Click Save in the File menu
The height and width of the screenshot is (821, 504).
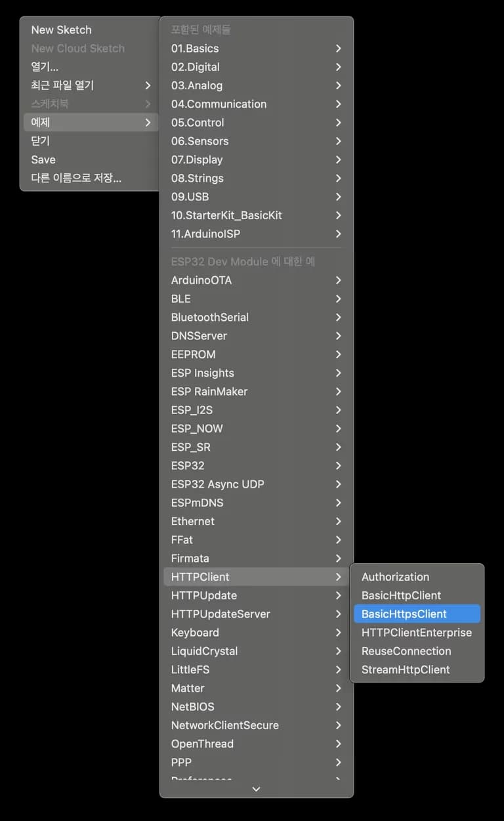(x=43, y=159)
